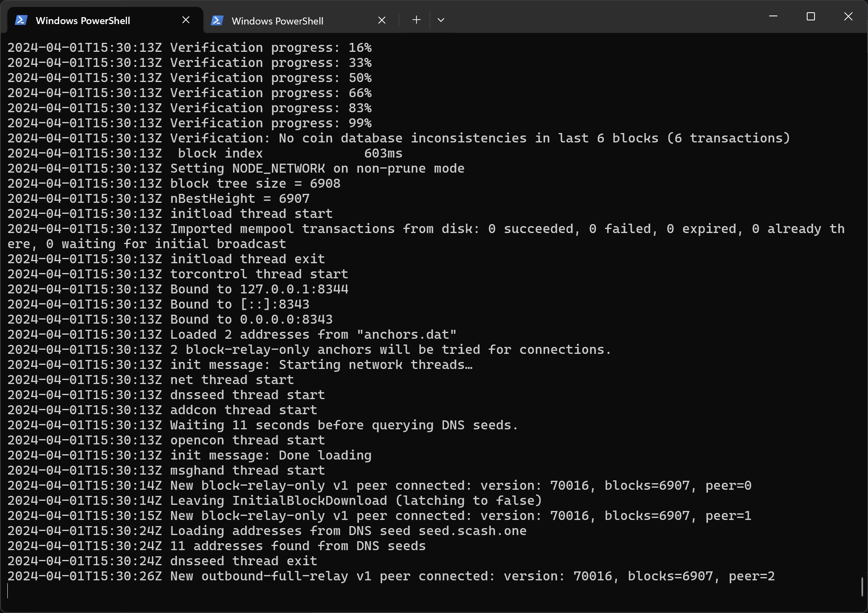Click the 'Verification progress: 66%' line
Image resolution: width=868 pixels, height=613 pixels.
click(189, 93)
